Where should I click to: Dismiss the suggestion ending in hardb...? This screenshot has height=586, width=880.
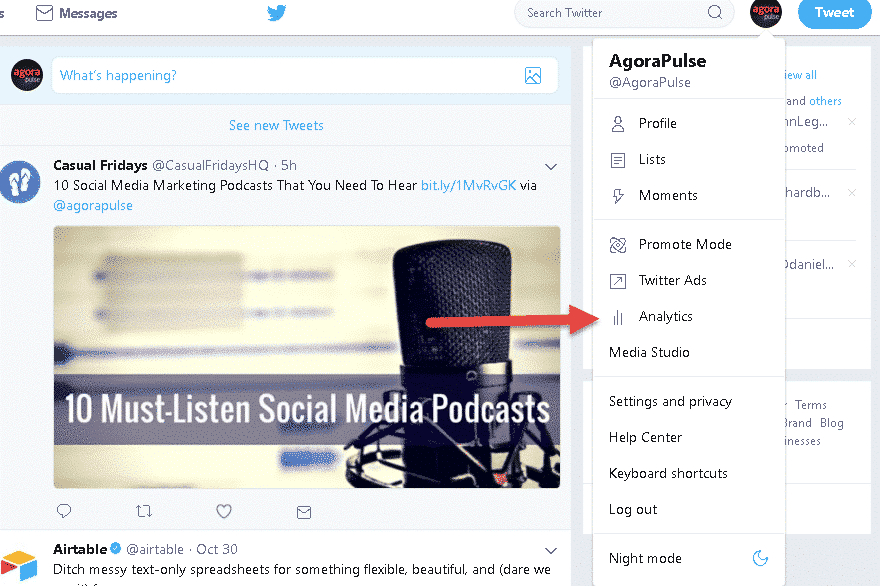(852, 193)
